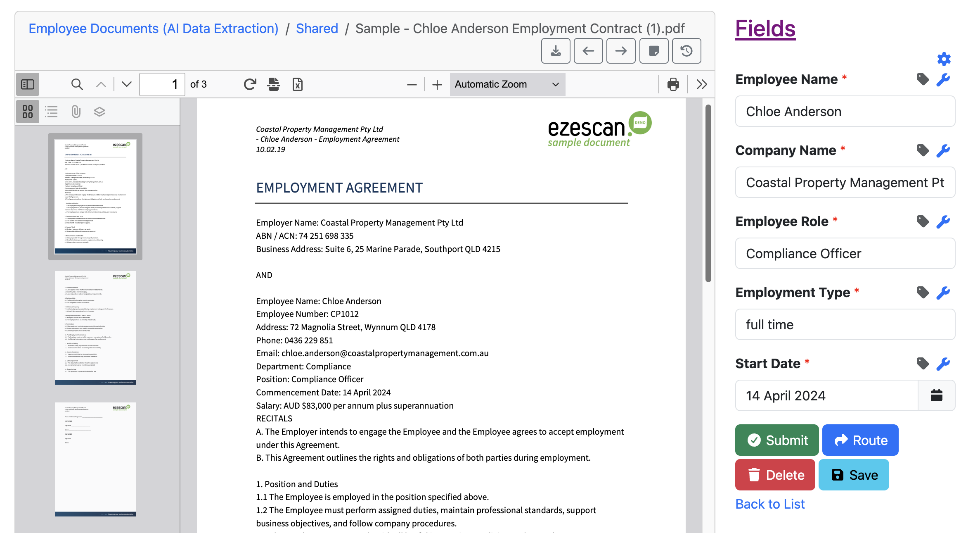Image resolution: width=980 pixels, height=533 pixels.
Task: Toggle the PDF sidebar panel
Action: coord(28,84)
